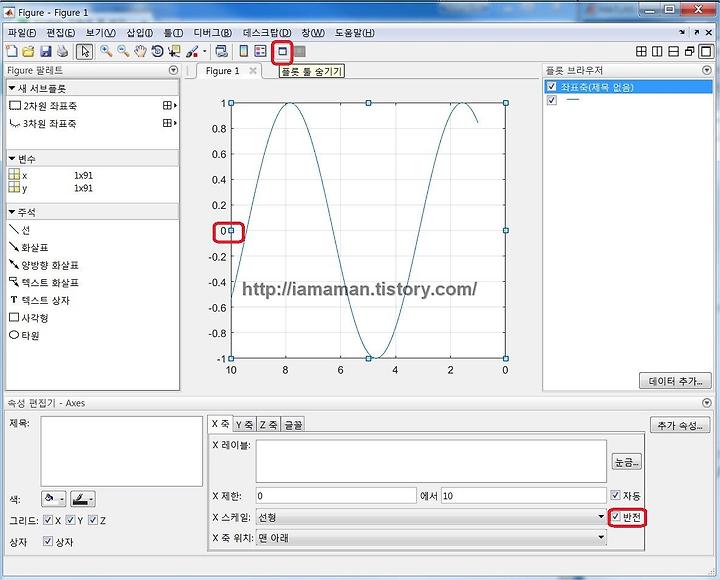Close the Figure 1 document tab
This screenshot has width=720, height=580.
tap(253, 70)
